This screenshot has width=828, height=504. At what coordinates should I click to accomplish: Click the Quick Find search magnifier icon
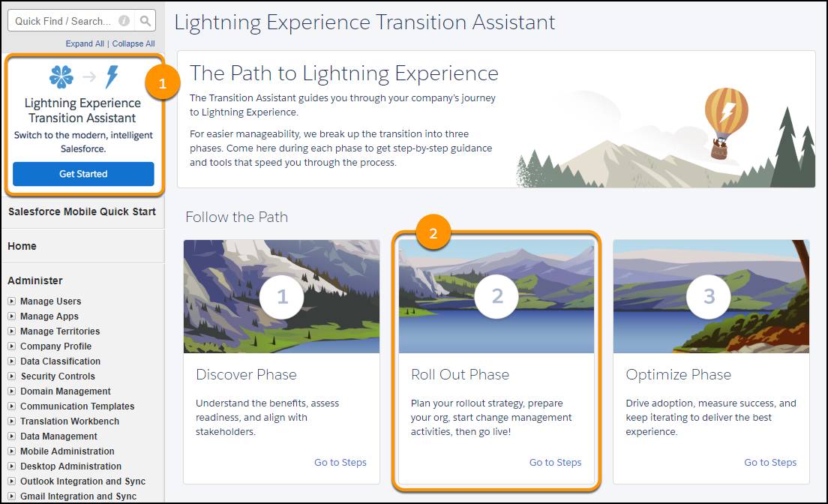(145, 20)
